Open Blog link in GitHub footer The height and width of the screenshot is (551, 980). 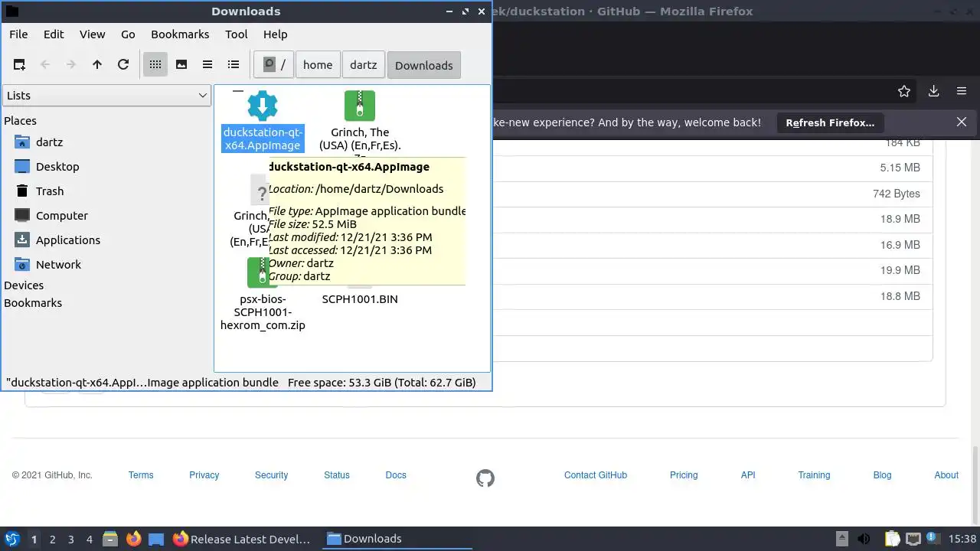pos(882,475)
